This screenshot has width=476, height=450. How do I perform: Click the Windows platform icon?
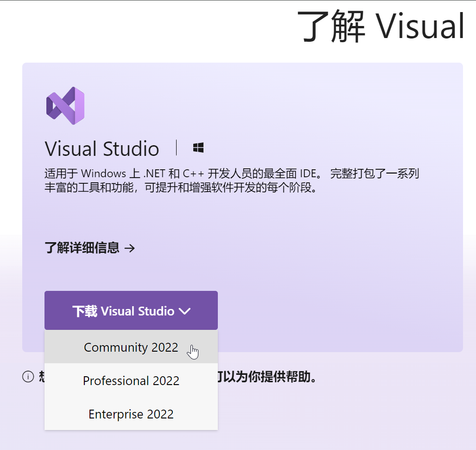click(x=198, y=148)
